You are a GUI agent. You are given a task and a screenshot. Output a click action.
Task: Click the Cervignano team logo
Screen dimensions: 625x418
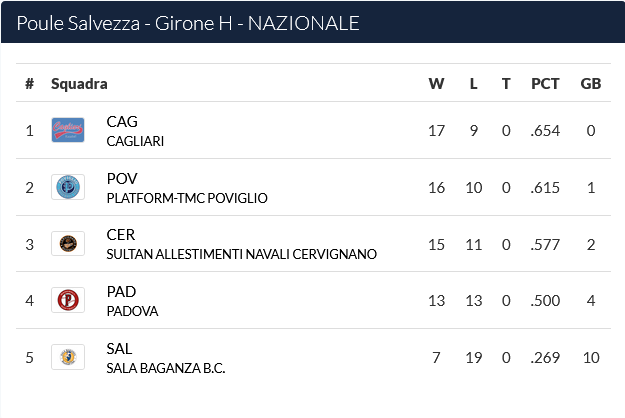[x=68, y=243]
